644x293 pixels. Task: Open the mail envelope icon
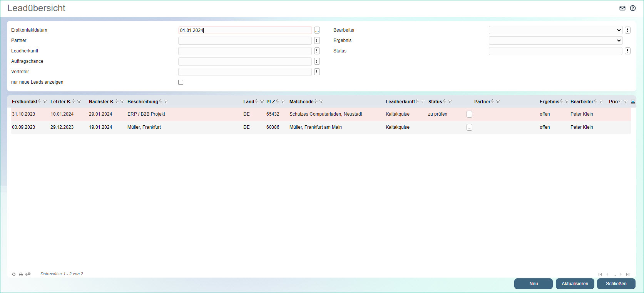pyautogui.click(x=622, y=8)
